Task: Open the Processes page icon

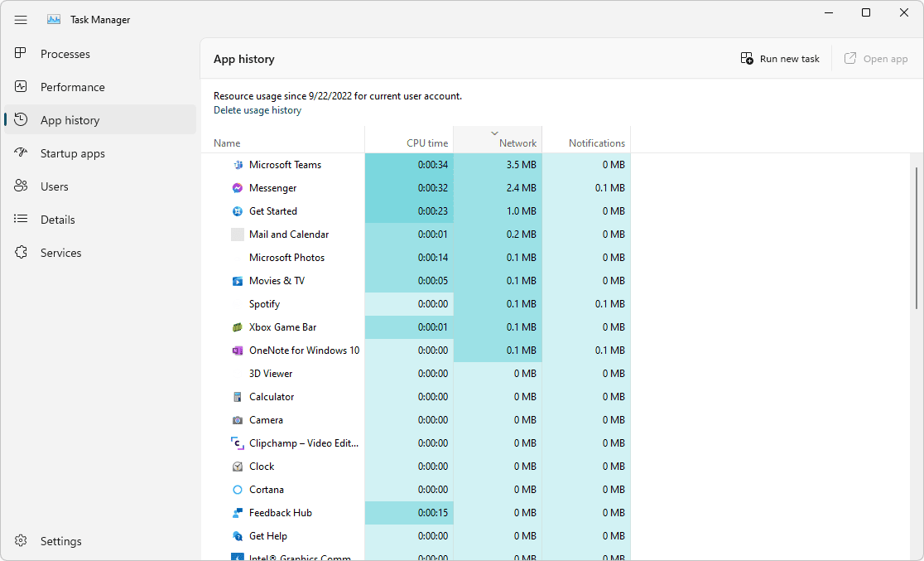Action: point(20,53)
